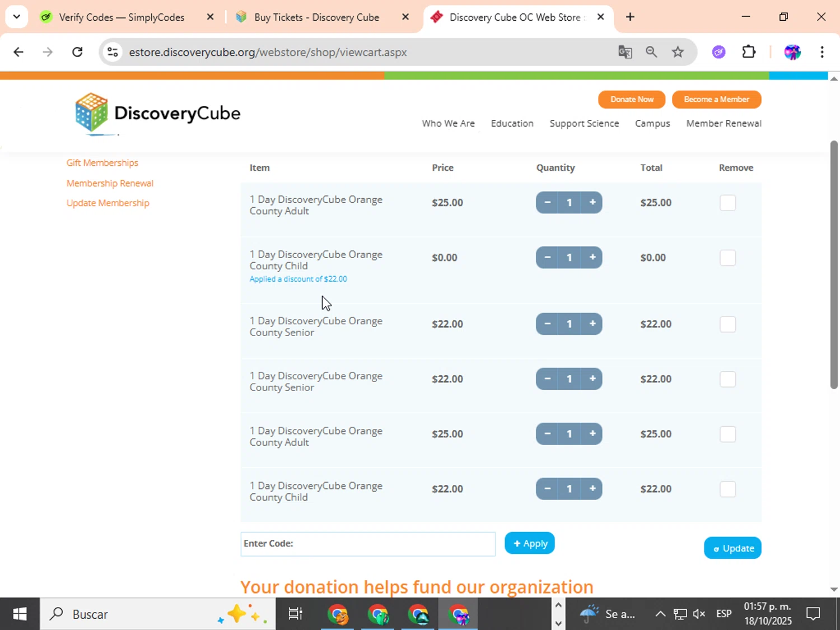Tick Remove for second Senior ticket
Viewport: 840px width, 630px height.
[727, 379]
